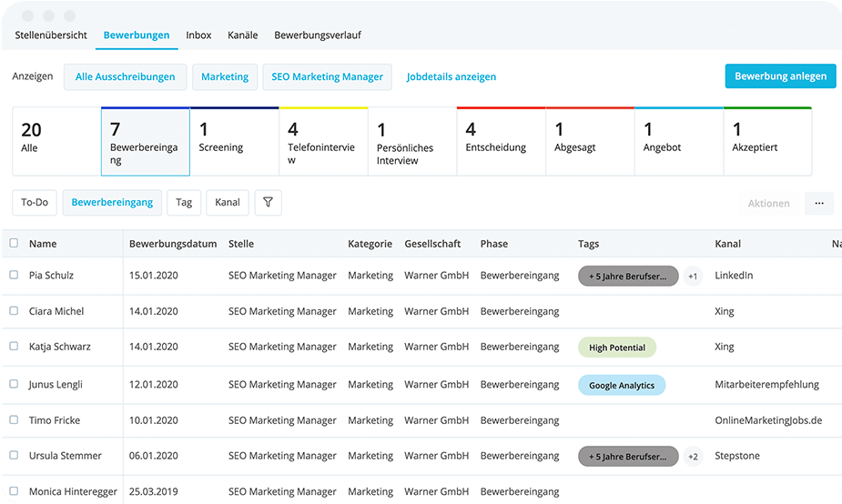Sort by the Kategorie column header
The height and width of the screenshot is (504, 842).
point(370,244)
